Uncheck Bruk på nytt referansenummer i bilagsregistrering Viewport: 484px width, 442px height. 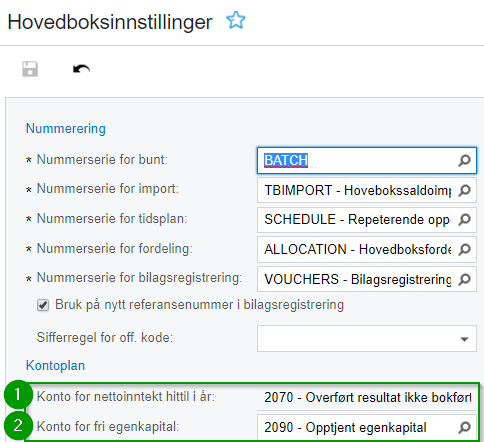tap(43, 305)
